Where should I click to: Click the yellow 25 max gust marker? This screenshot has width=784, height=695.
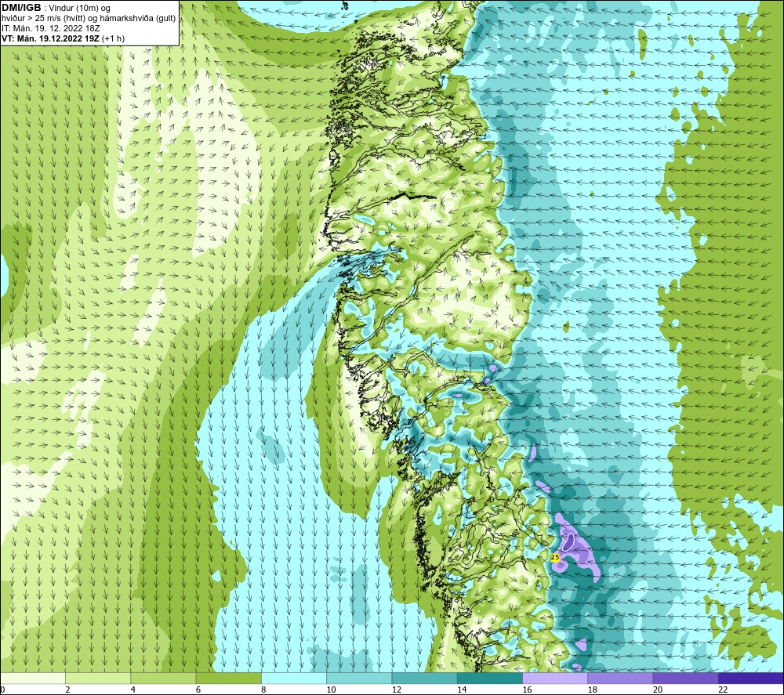(x=554, y=557)
